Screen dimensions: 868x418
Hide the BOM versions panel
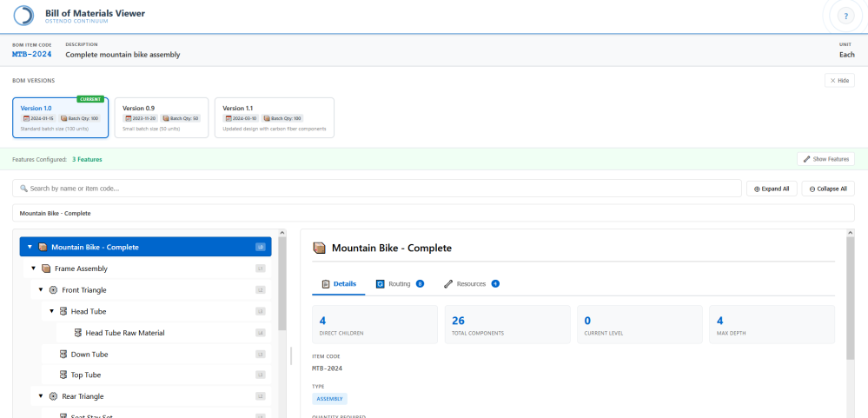[x=838, y=80]
